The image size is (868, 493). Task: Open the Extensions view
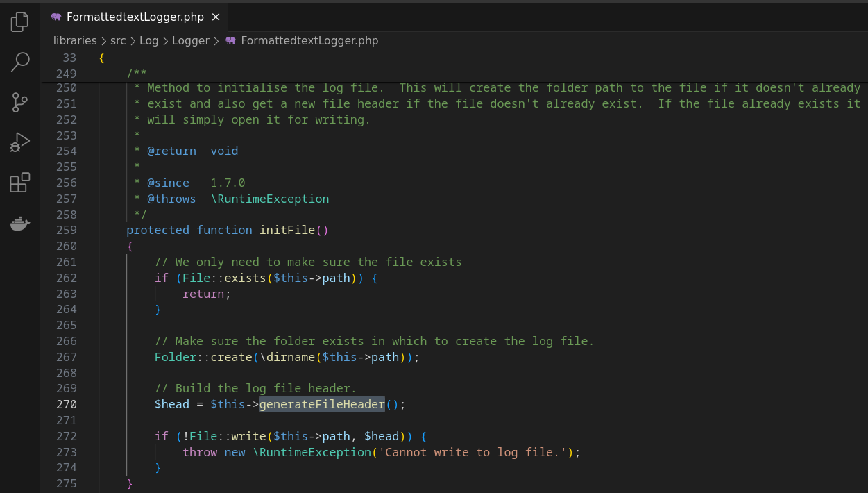click(x=20, y=183)
